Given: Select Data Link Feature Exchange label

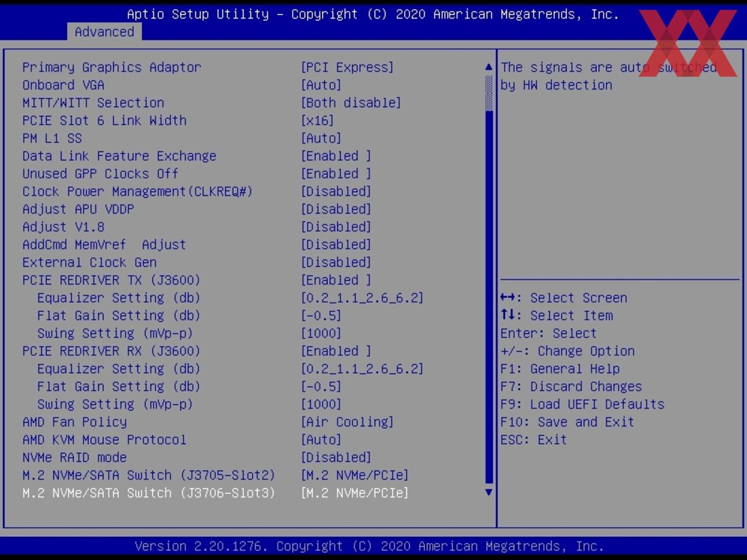Looking at the screenshot, I should point(119,156).
